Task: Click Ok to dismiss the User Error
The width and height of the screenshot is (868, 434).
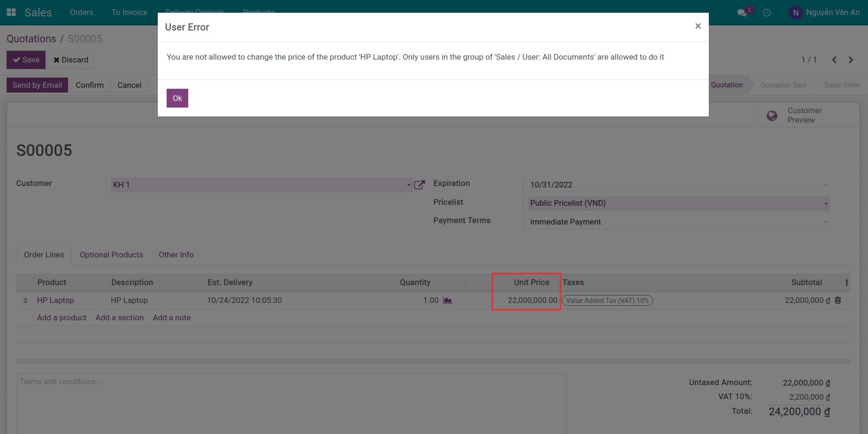Action: pos(177,98)
